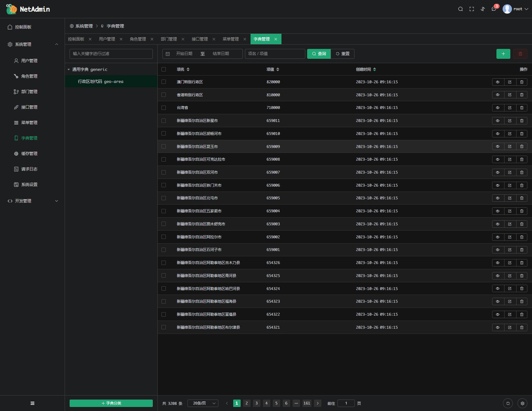Delete the 香港特别行政区 row
Screen dimensions: 532x411
pyautogui.click(x=521, y=95)
